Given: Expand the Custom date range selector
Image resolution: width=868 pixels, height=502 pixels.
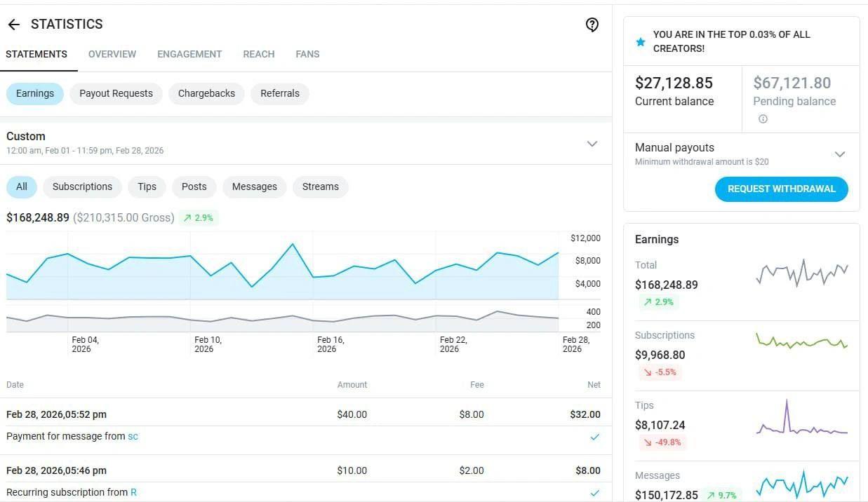Looking at the screenshot, I should pyautogui.click(x=592, y=144).
